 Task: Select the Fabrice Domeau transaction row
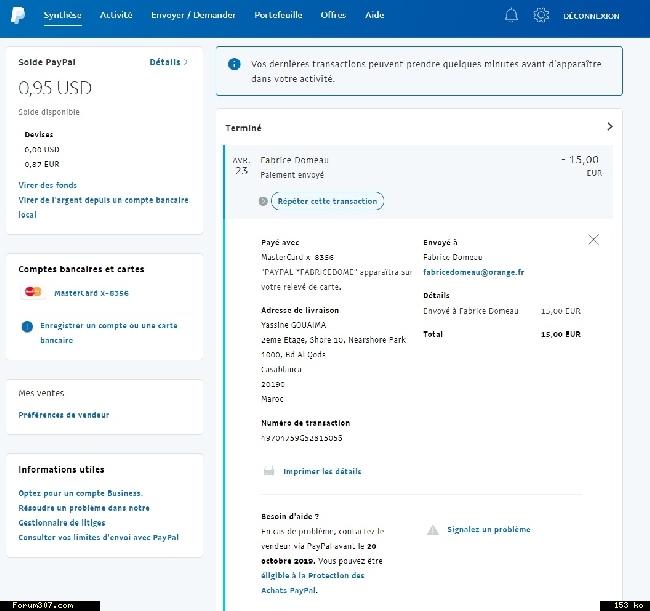pos(418,182)
